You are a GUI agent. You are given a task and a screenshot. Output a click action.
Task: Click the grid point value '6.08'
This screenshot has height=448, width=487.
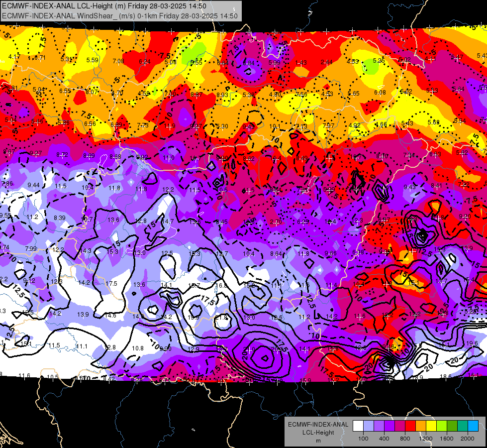[380, 92]
